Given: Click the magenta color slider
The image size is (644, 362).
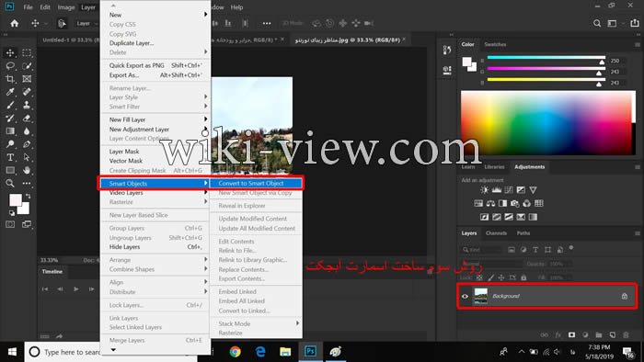Looking at the screenshot, I should pos(546,69).
